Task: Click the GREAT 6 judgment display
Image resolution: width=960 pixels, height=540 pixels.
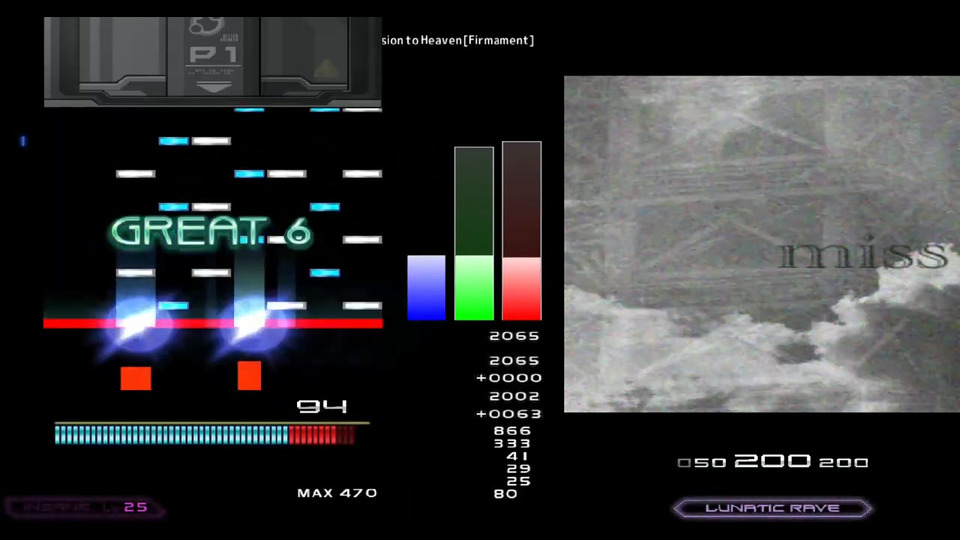Action: 211,232
